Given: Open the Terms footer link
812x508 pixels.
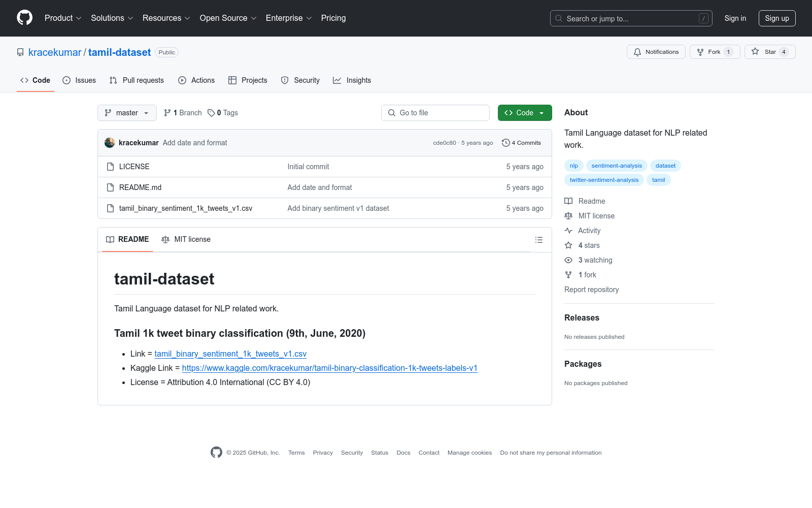Looking at the screenshot, I should point(296,453).
